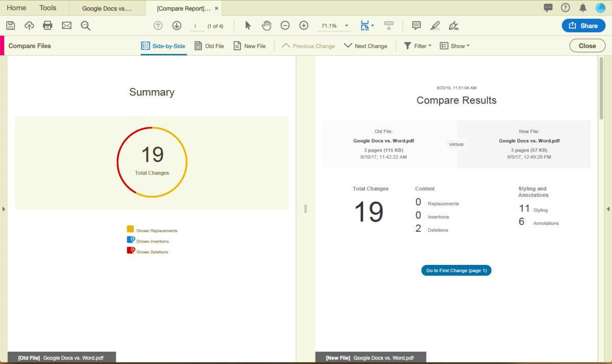Click the zoom out minus icon

pos(285,26)
